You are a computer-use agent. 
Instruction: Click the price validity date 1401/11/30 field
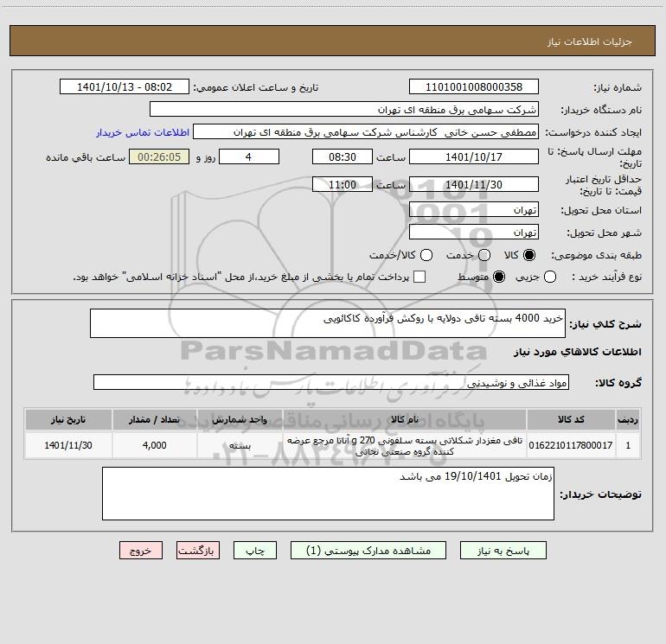click(474, 184)
